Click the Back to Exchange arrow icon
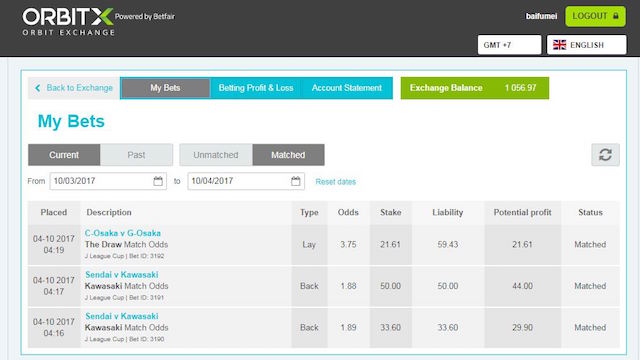The width and height of the screenshot is (640, 360). click(38, 88)
